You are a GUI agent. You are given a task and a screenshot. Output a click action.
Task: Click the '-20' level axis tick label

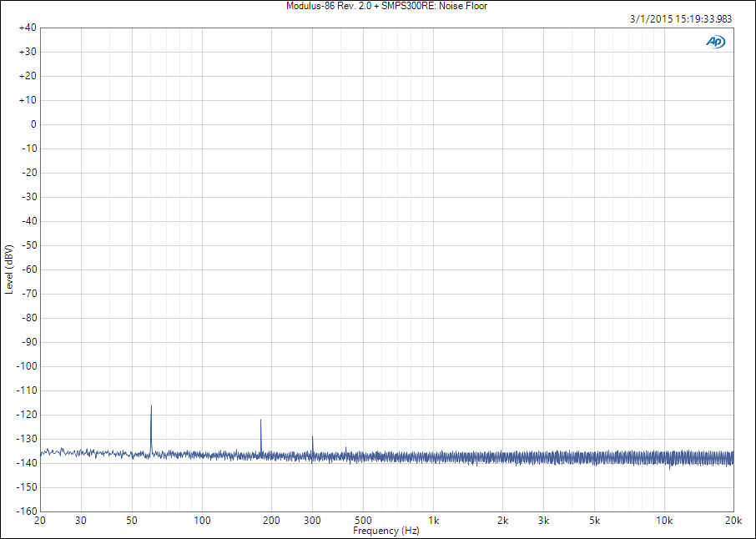(x=29, y=173)
